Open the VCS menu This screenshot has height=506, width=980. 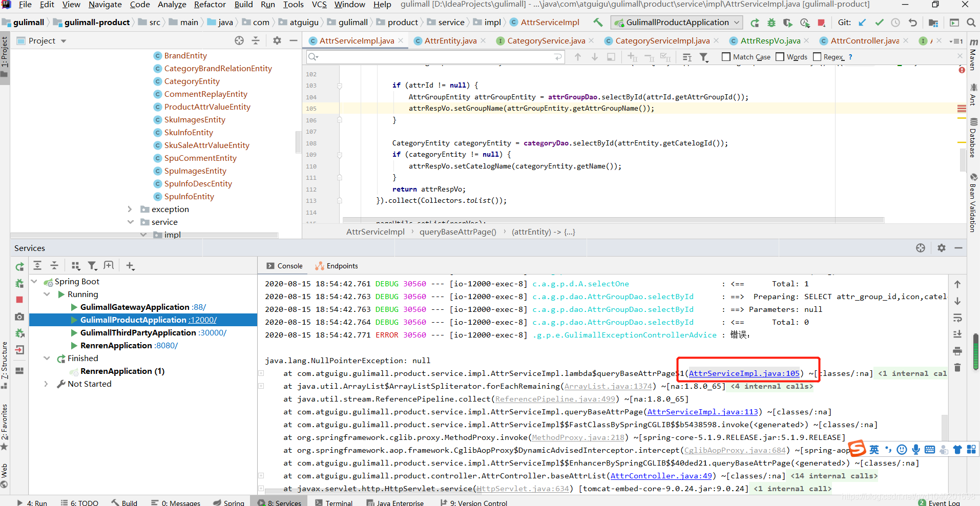coord(319,5)
